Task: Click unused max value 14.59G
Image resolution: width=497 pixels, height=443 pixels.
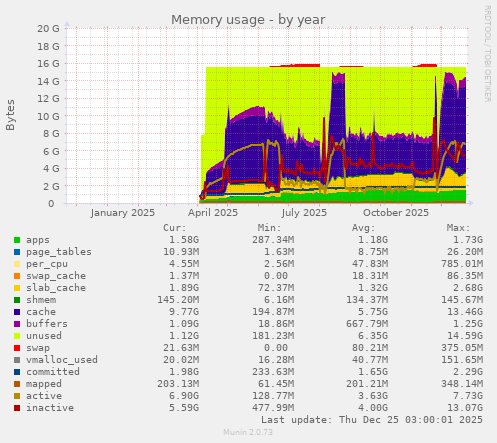Action: click(465, 336)
